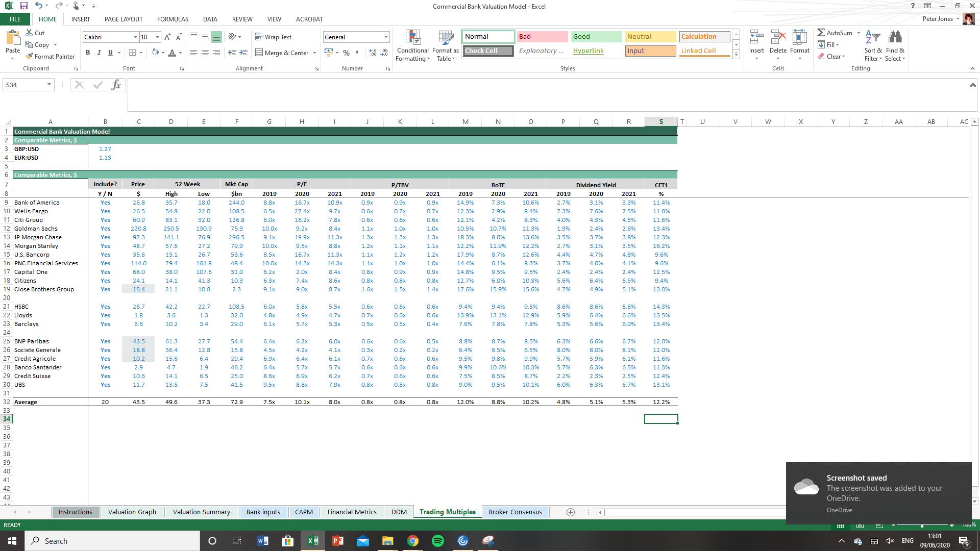Toggle Middle Align vertical alignment
Image resolution: width=980 pixels, height=551 pixels.
(205, 37)
